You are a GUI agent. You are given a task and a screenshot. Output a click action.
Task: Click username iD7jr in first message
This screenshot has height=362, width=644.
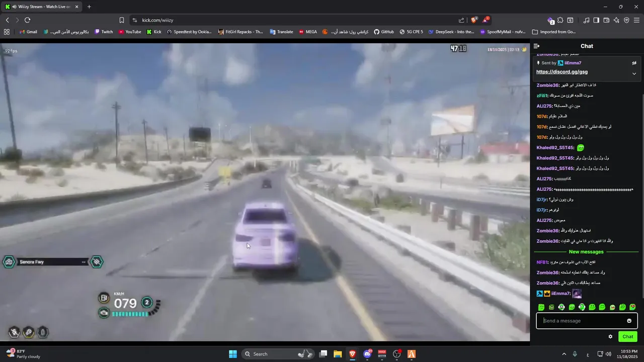[x=541, y=200]
